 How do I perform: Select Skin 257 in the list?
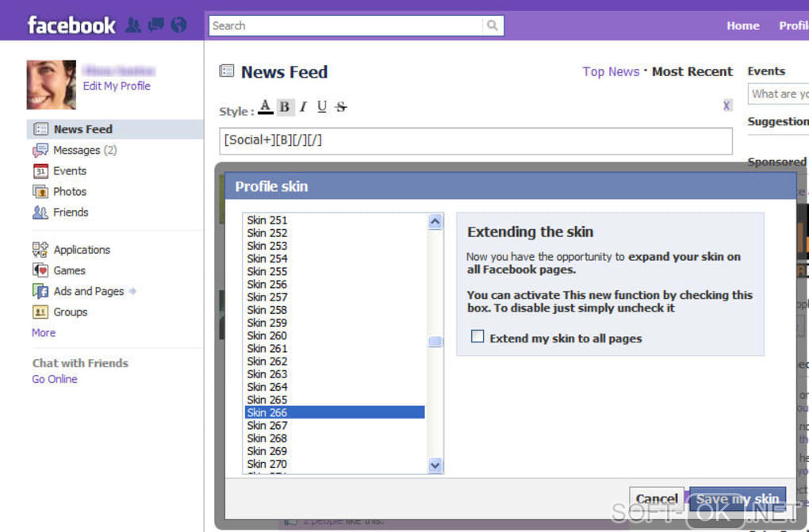[x=335, y=297]
